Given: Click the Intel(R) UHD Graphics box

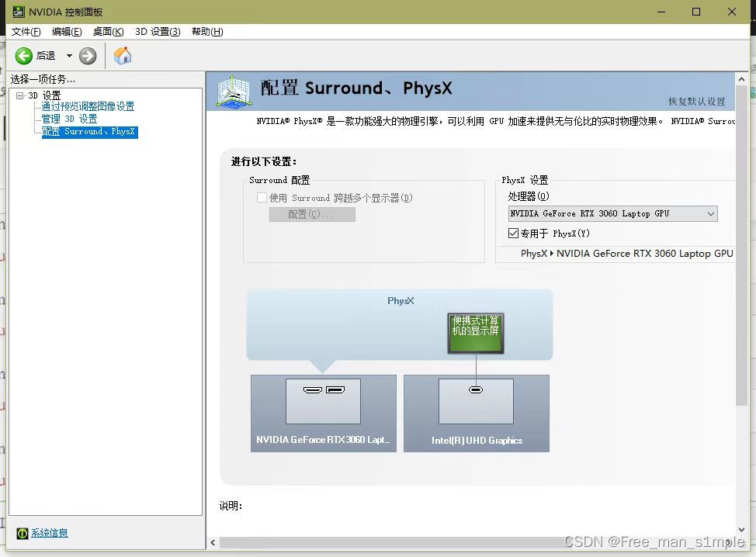Looking at the screenshot, I should 477,413.
